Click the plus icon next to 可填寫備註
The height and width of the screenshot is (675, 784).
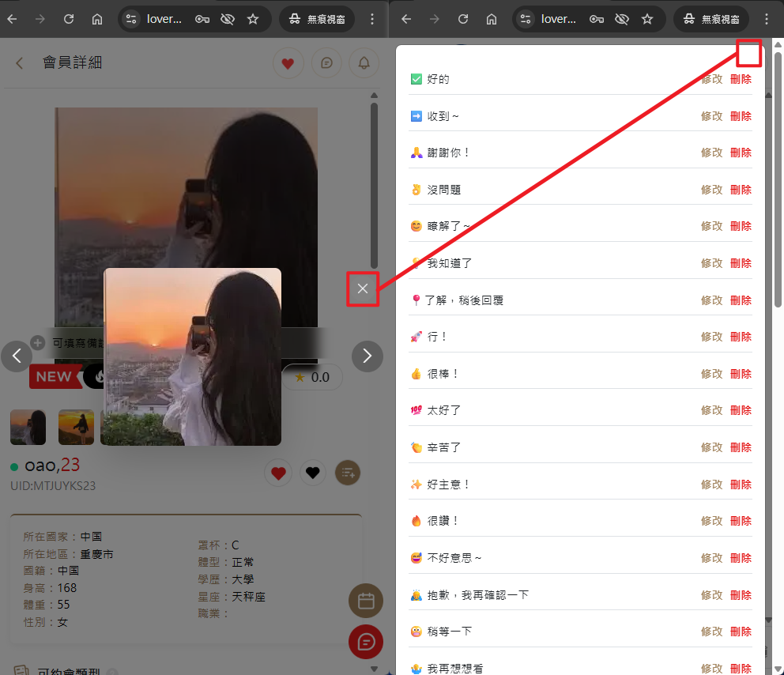coord(38,343)
